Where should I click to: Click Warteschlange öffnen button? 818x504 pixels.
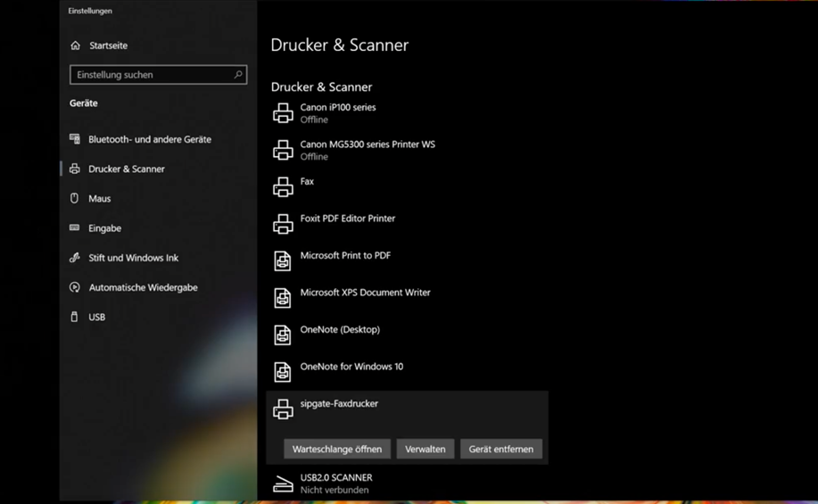tap(337, 449)
